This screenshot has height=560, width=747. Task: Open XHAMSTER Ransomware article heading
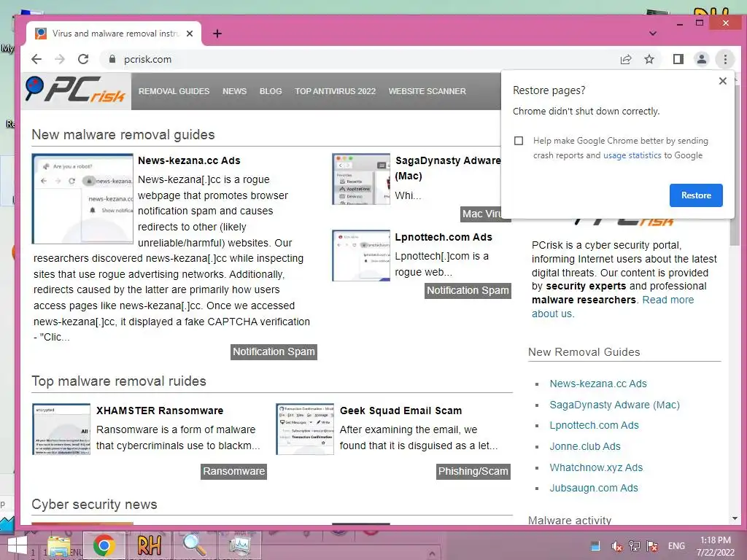pyautogui.click(x=160, y=411)
